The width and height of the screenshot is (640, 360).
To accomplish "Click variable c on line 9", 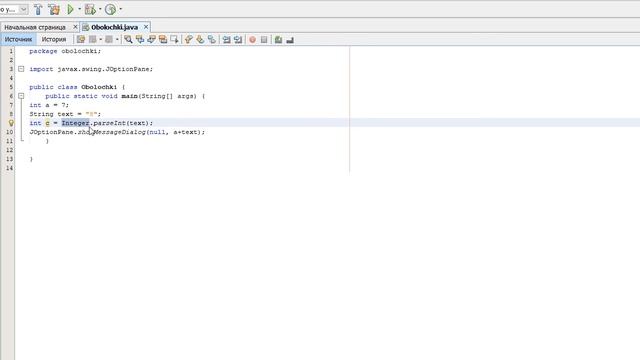I will 47,123.
